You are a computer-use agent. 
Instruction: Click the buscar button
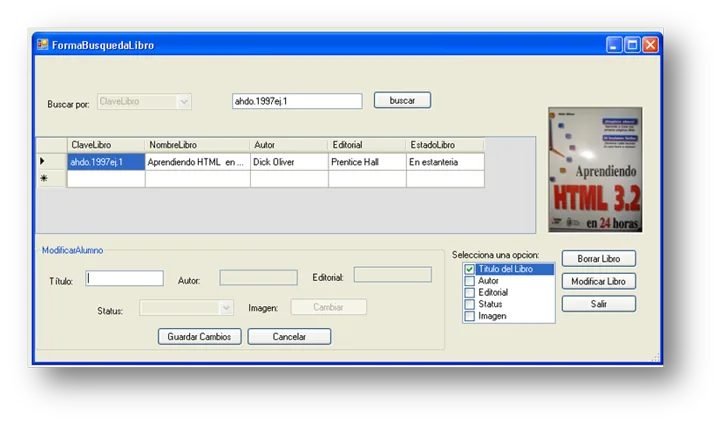coord(402,100)
